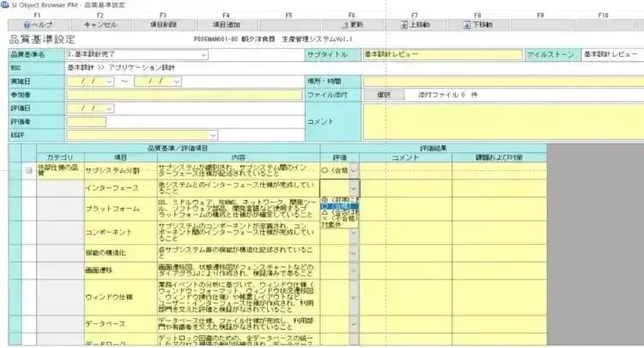Select the highlighted ○ option in evaluation list
Screen dimensions: 644x348
click(337, 207)
